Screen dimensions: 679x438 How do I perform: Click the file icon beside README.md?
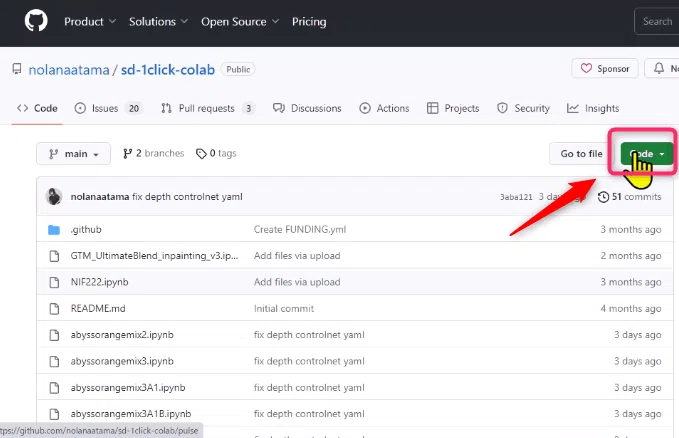tap(54, 309)
